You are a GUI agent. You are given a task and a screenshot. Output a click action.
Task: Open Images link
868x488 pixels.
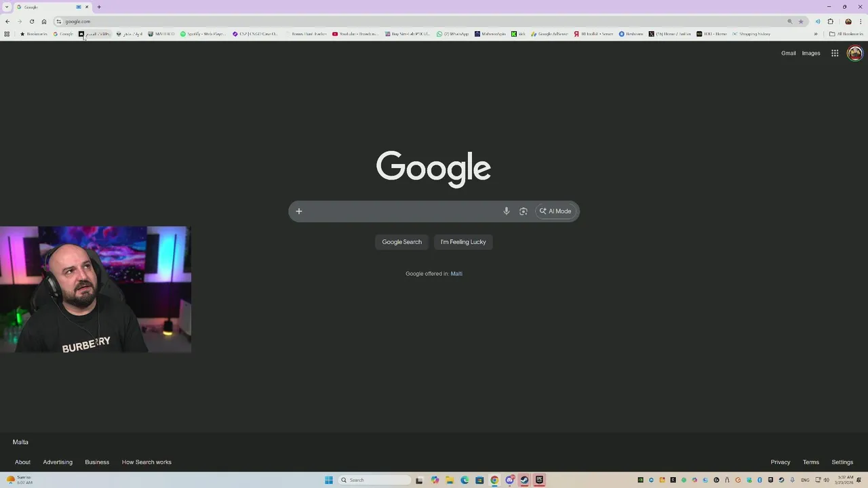811,54
